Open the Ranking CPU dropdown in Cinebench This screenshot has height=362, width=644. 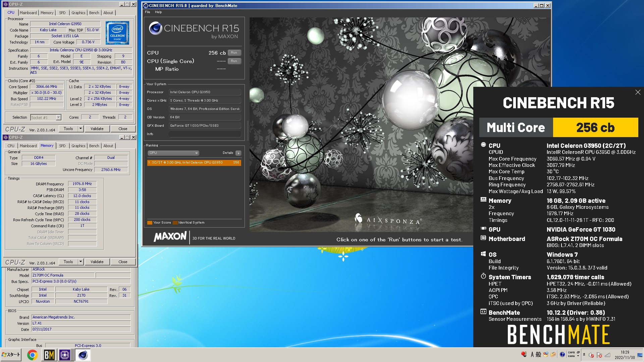coord(173,153)
